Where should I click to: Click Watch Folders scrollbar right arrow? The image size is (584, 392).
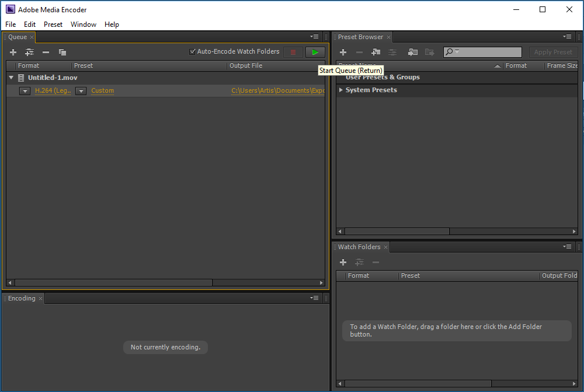tap(574, 383)
